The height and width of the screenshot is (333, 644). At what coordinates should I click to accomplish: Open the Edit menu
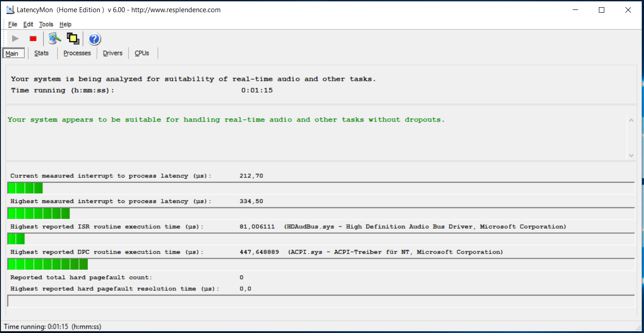point(28,24)
